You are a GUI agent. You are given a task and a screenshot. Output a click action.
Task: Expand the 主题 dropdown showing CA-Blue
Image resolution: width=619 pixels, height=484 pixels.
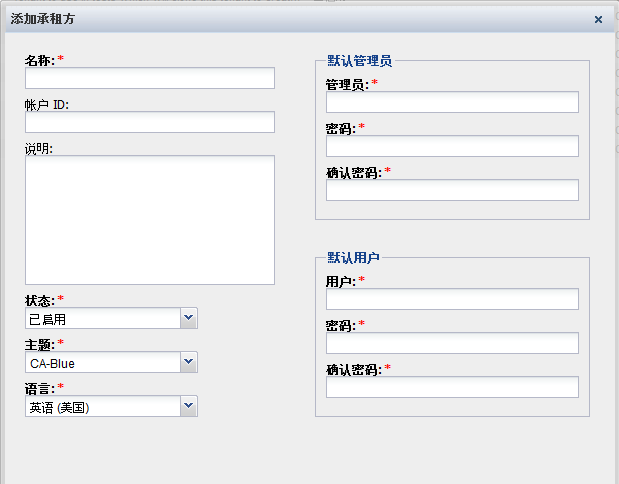189,362
